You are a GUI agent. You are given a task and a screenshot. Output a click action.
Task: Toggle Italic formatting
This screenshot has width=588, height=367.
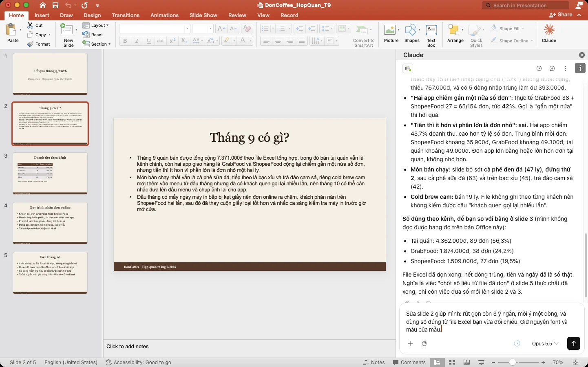click(x=137, y=41)
